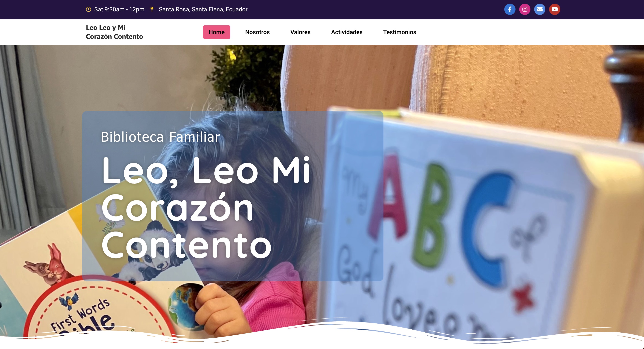Open the Instagram profile icon
Image resolution: width=644 pixels, height=349 pixels.
525,9
